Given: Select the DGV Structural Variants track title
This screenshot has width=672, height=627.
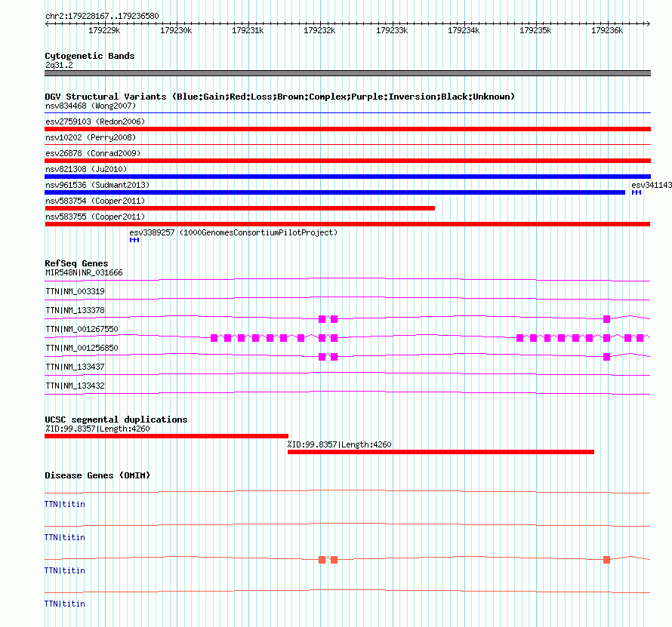Looking at the screenshot, I should tap(280, 97).
